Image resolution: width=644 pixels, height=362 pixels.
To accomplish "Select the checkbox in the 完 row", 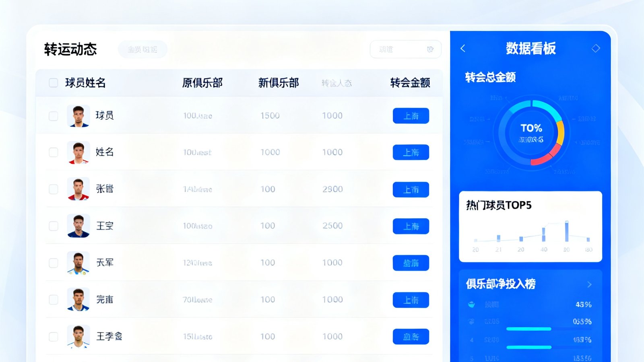I will (54, 300).
